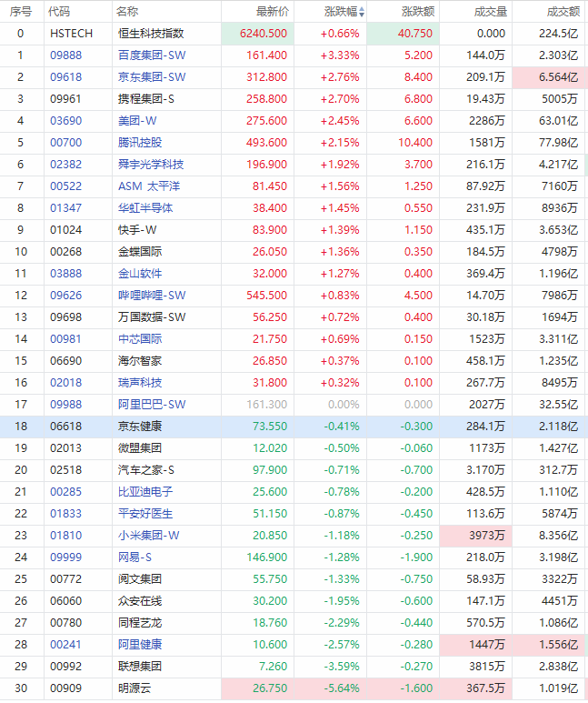Open 京东集团-SW stock link
Viewport: 588px width, 703px height.
(152, 77)
